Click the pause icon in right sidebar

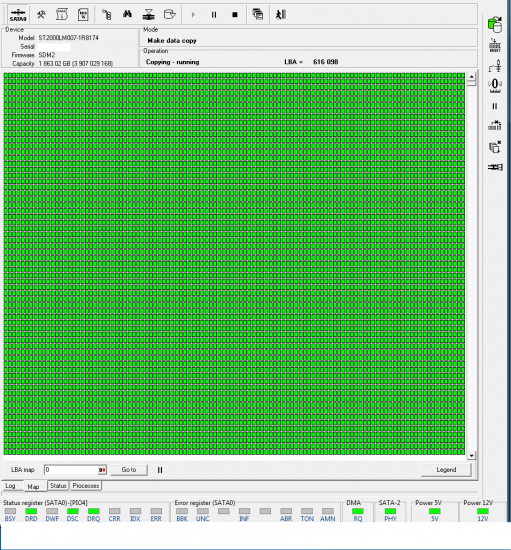click(x=495, y=106)
